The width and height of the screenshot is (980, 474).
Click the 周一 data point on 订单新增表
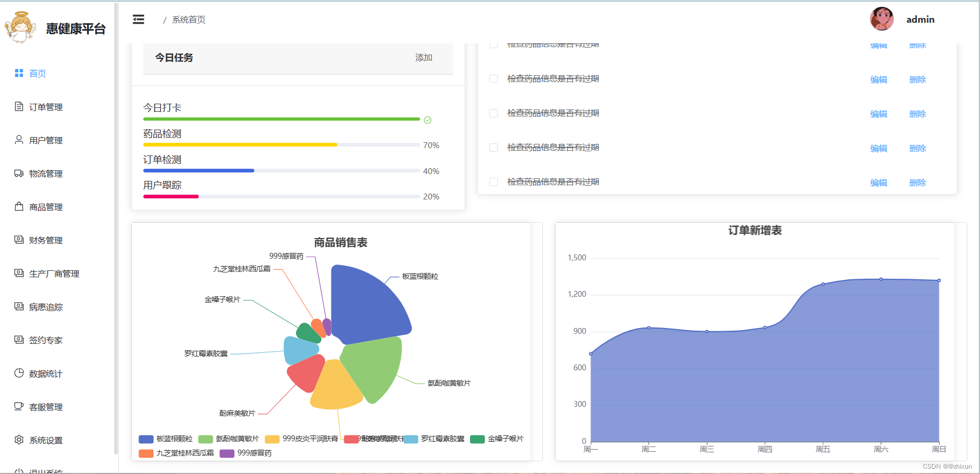tap(591, 354)
